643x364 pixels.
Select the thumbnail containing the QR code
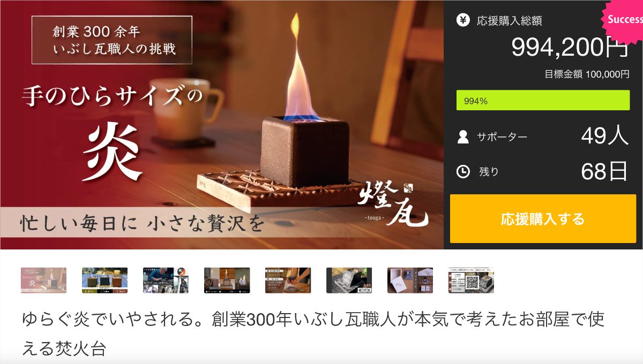[471, 280]
